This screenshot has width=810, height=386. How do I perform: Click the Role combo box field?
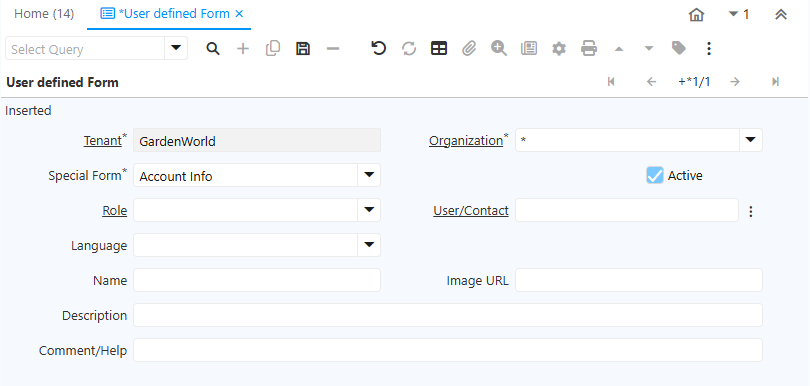[x=245, y=210]
